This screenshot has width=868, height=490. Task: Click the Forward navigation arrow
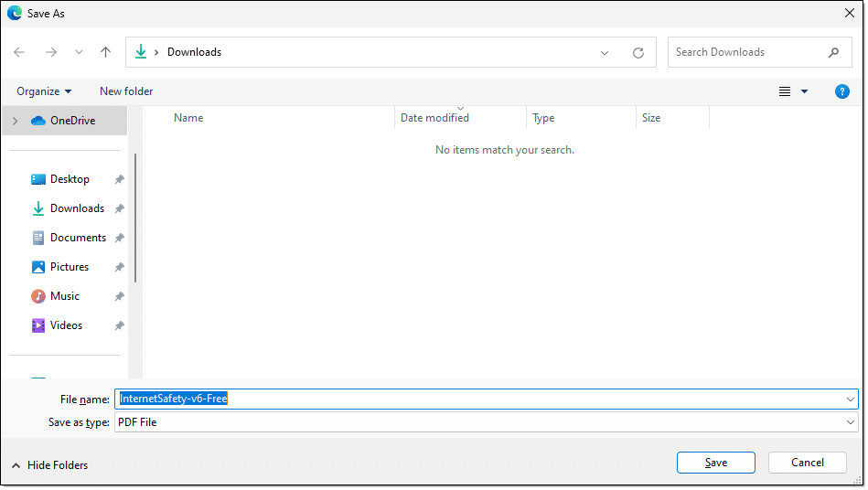[x=50, y=53]
